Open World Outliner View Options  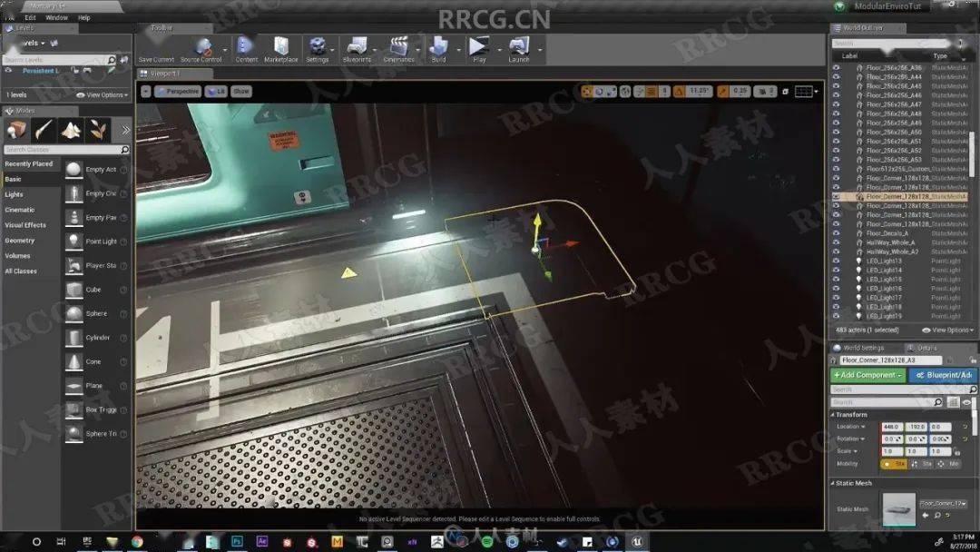point(947,330)
